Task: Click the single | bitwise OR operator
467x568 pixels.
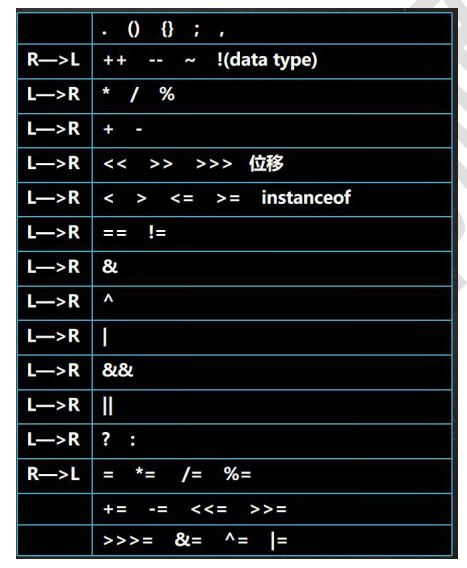Action: [x=105, y=337]
